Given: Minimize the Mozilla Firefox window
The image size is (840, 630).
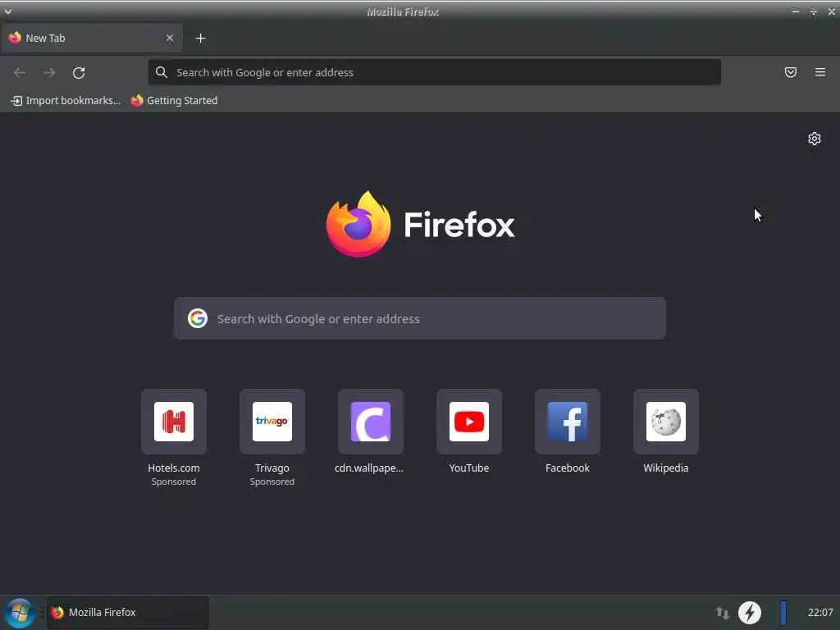Looking at the screenshot, I should click(796, 11).
